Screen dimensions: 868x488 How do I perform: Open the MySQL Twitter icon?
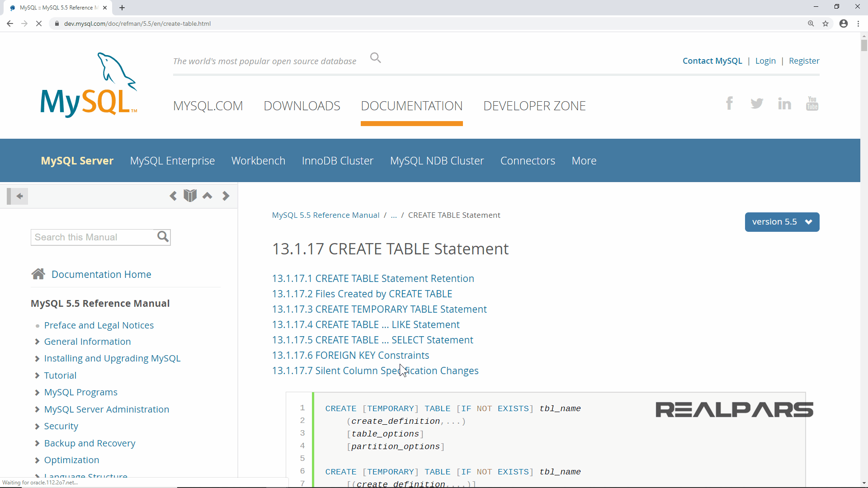click(757, 103)
